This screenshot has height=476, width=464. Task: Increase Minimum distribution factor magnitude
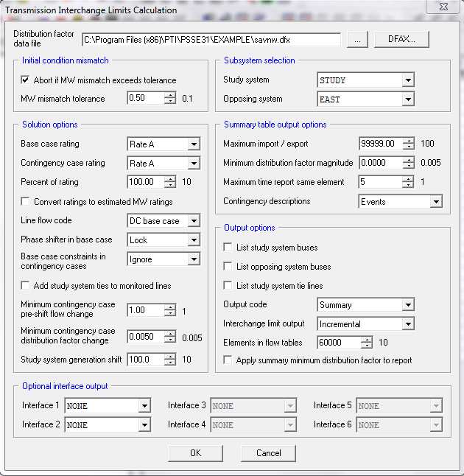pyautogui.click(x=409, y=160)
